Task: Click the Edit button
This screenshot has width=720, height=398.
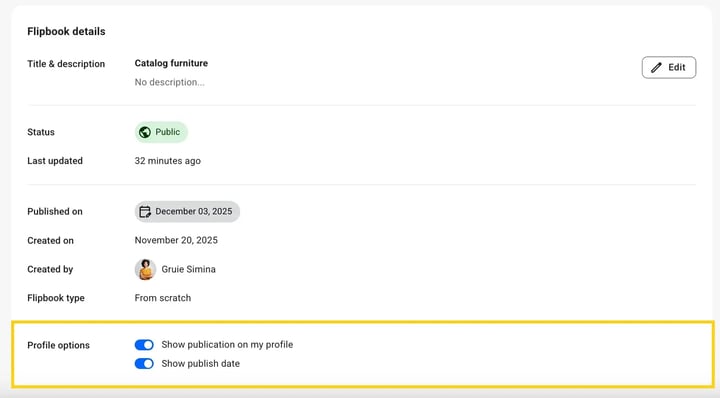Action: (669, 67)
